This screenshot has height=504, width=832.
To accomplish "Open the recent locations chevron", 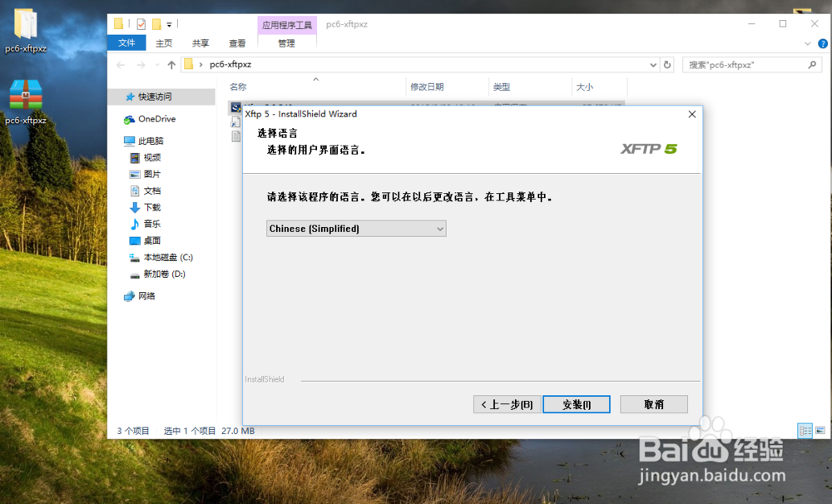I will (157, 65).
